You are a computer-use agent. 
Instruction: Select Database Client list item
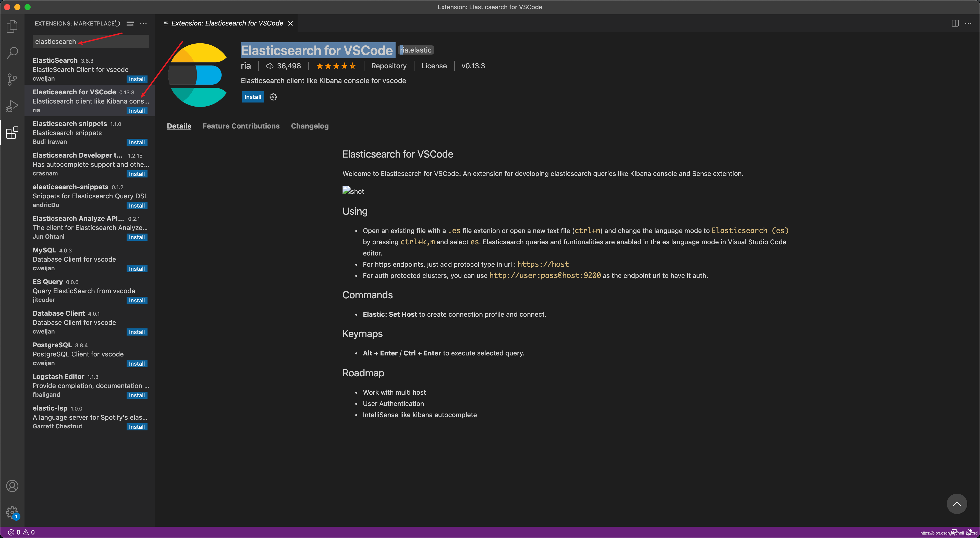coord(90,322)
